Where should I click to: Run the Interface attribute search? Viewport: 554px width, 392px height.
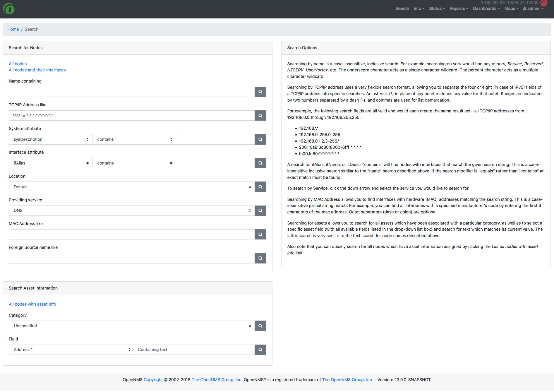[260, 163]
